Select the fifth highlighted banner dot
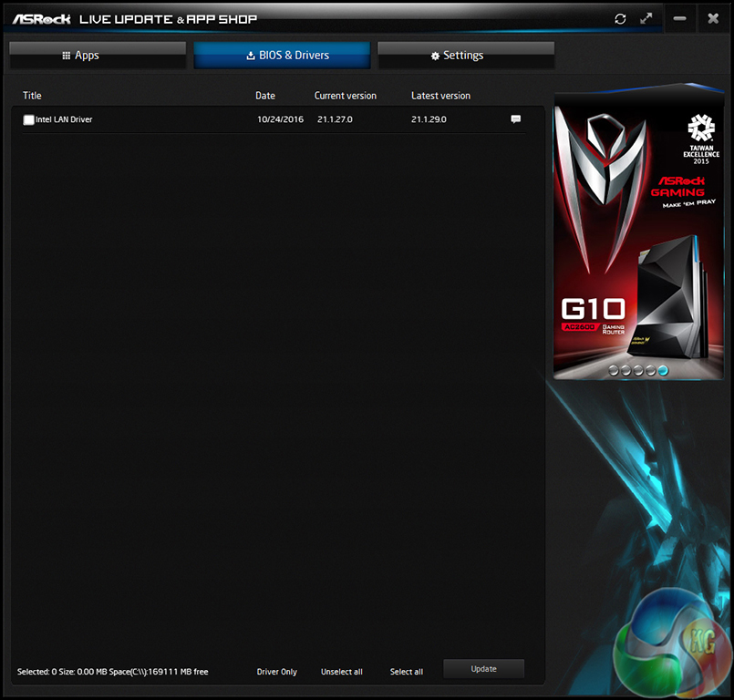This screenshot has height=700, width=734. (x=663, y=371)
